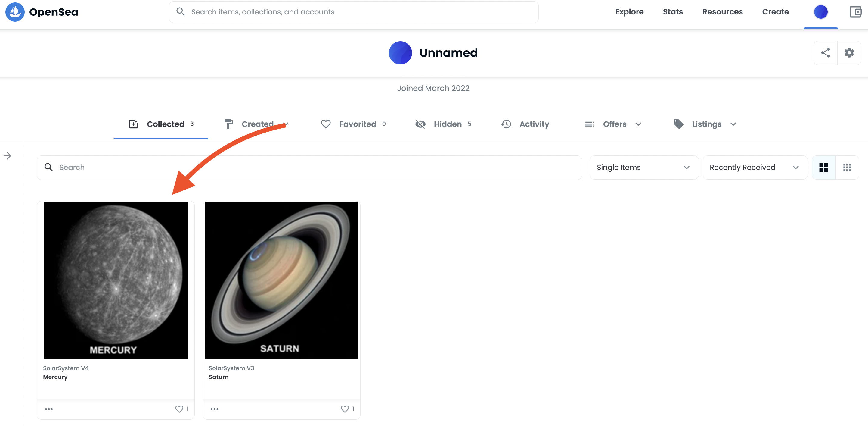Expand the filter sidebar arrow
The height and width of the screenshot is (426, 868).
click(x=8, y=156)
